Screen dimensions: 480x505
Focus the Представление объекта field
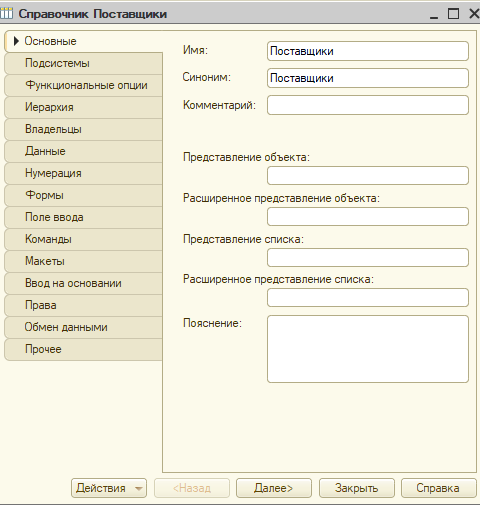(368, 176)
